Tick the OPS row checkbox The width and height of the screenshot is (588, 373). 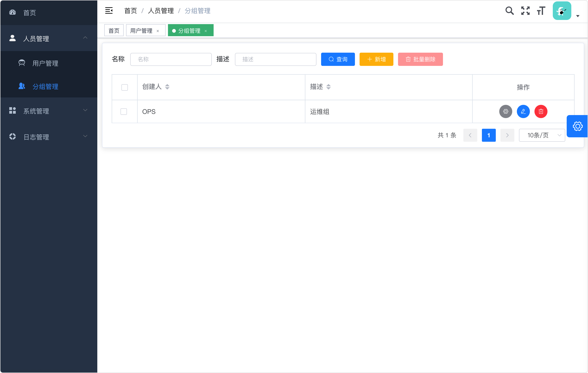[x=124, y=112]
